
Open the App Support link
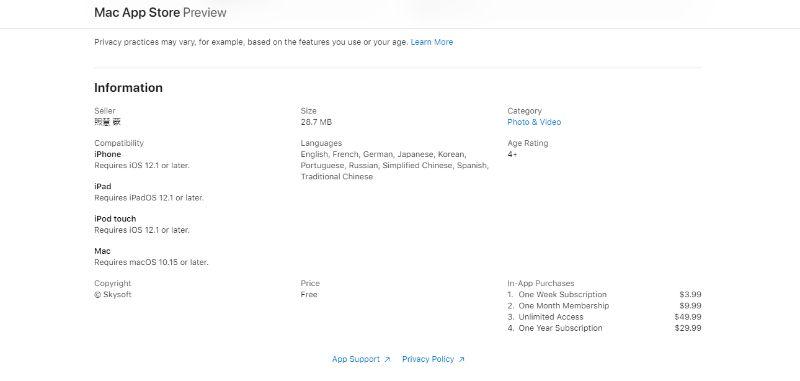356,359
